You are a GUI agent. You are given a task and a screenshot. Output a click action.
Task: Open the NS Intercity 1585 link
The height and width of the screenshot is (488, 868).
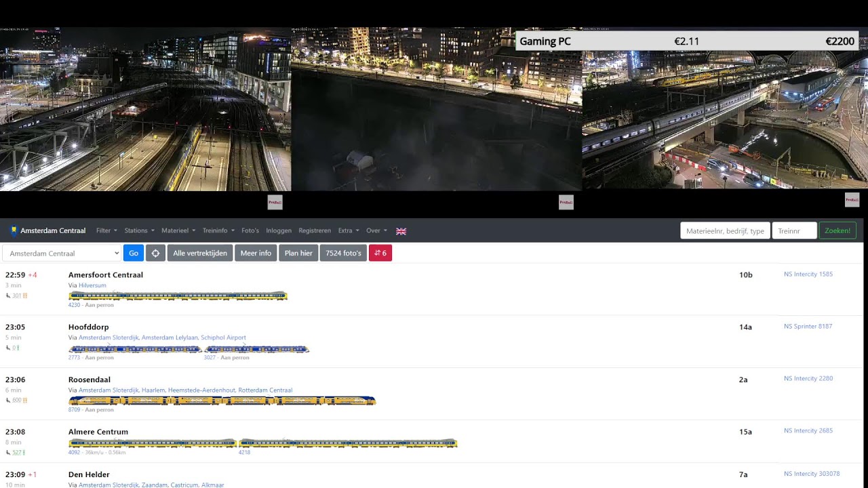(x=808, y=274)
